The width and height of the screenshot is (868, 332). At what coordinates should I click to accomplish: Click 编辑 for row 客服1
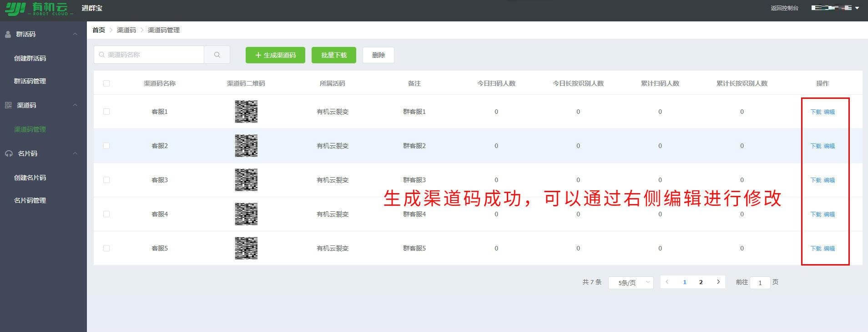[x=829, y=112]
